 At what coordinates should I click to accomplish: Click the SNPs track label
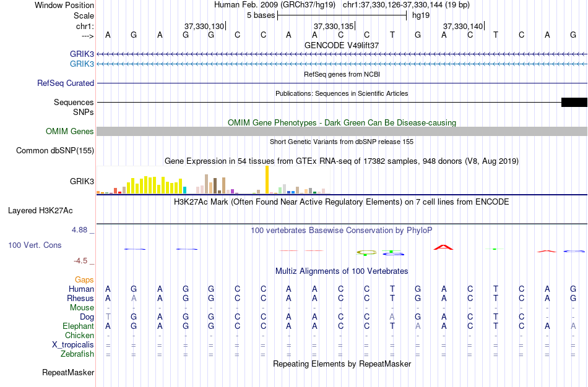[84, 112]
